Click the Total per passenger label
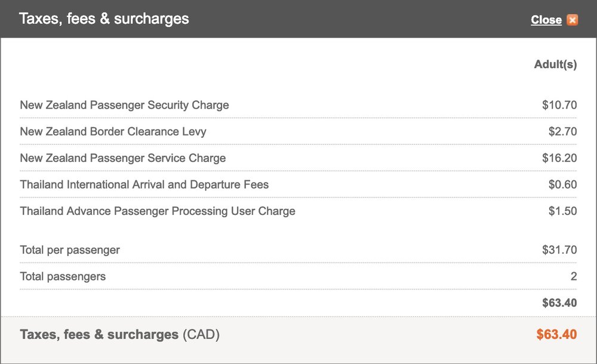This screenshot has width=597, height=364. tap(70, 250)
